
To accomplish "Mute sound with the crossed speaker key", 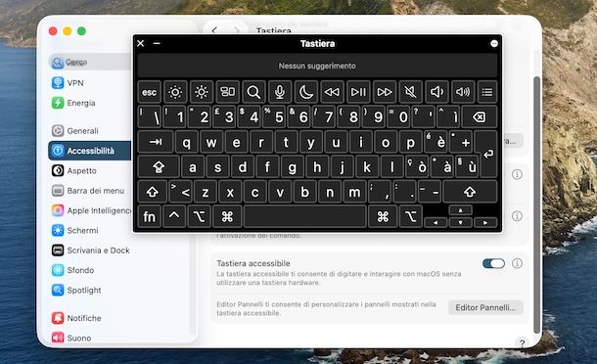I will (x=410, y=92).
